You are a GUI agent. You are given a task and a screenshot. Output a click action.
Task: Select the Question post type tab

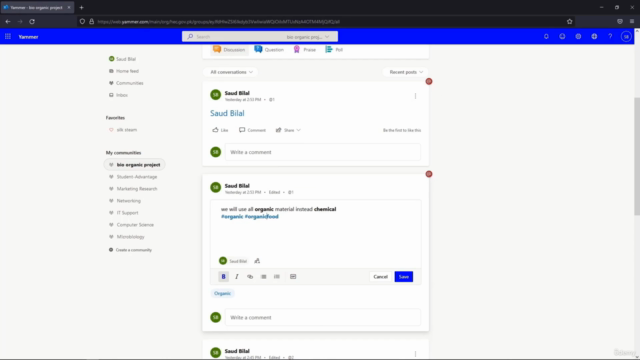pos(269,50)
